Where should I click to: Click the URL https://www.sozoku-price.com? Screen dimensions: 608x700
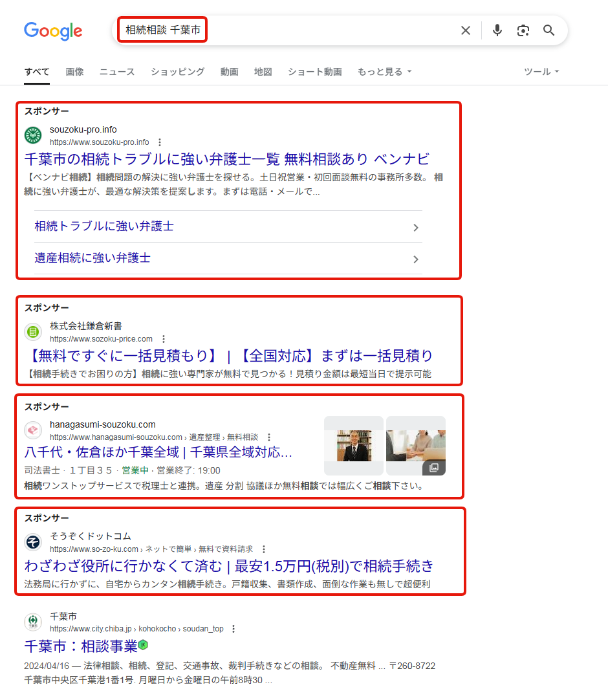102,339
